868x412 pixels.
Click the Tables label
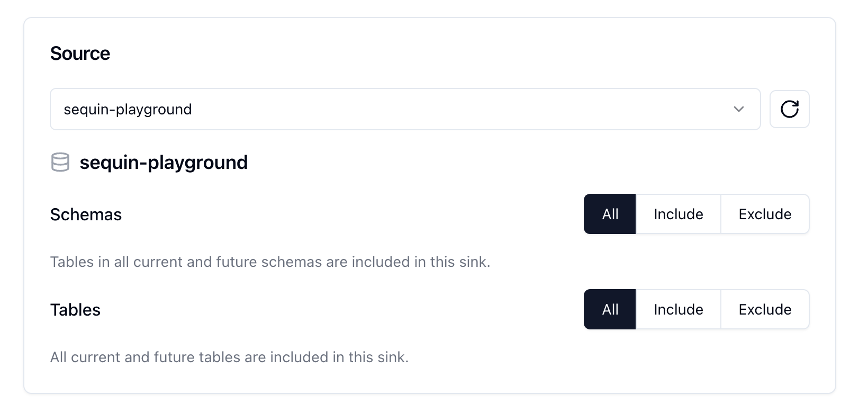pos(75,310)
